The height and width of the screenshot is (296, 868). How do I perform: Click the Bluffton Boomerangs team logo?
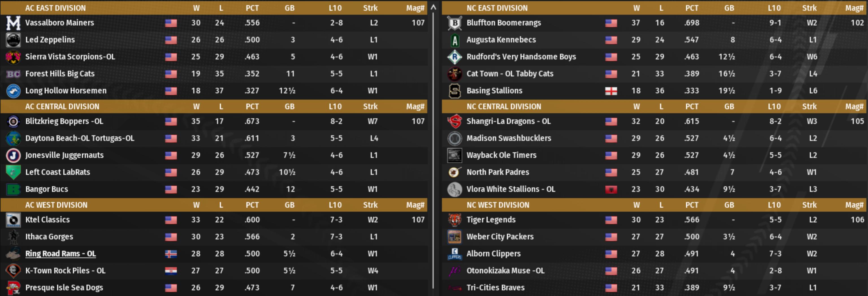coord(454,23)
